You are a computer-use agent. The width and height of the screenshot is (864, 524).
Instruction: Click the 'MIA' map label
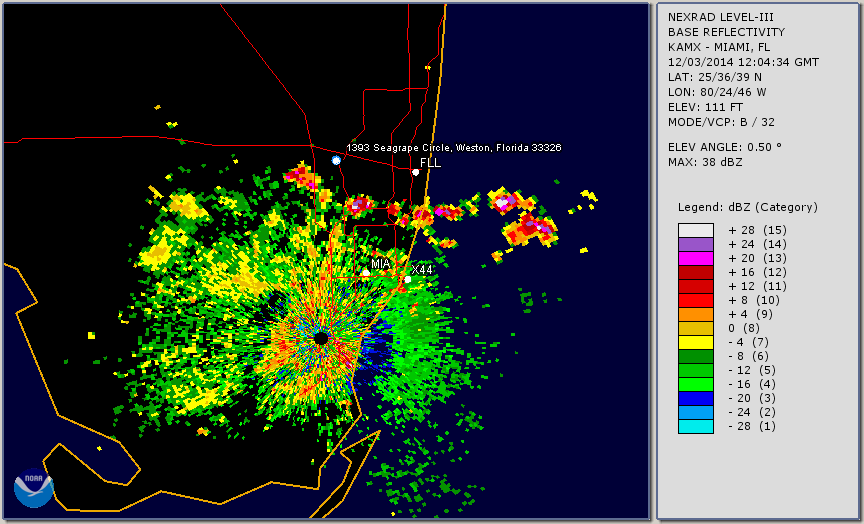pyautogui.click(x=380, y=264)
